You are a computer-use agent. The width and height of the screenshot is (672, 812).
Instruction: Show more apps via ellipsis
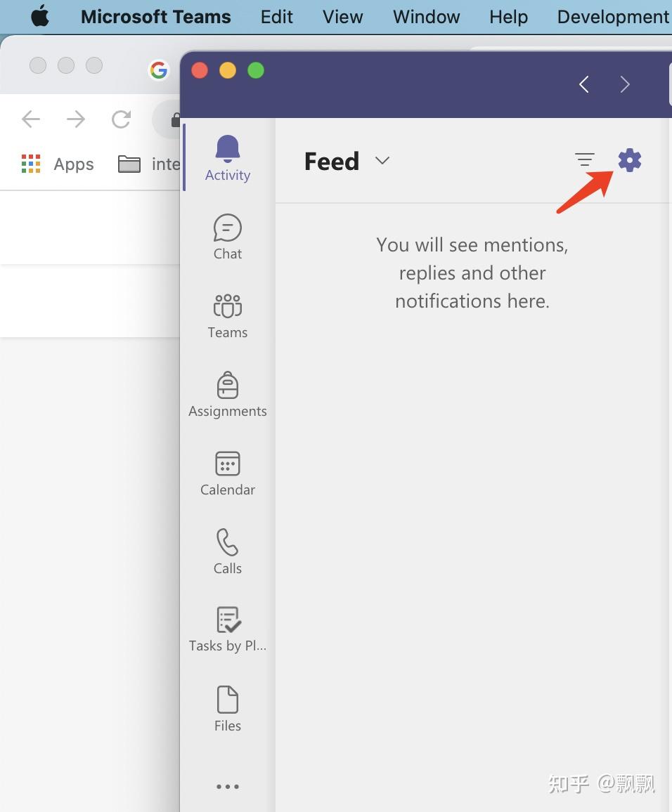pos(228,787)
